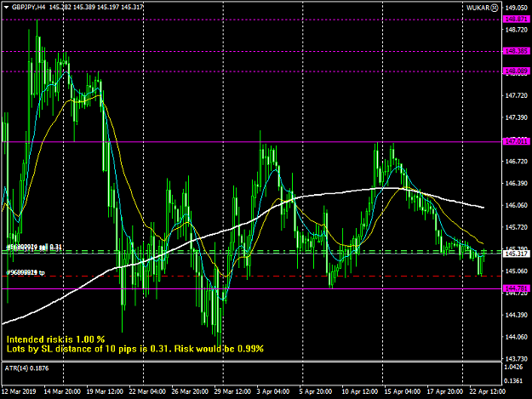The height and width of the screenshot is (399, 532).
Task: Click the 146.720 price scale value
Action: [x=516, y=162]
